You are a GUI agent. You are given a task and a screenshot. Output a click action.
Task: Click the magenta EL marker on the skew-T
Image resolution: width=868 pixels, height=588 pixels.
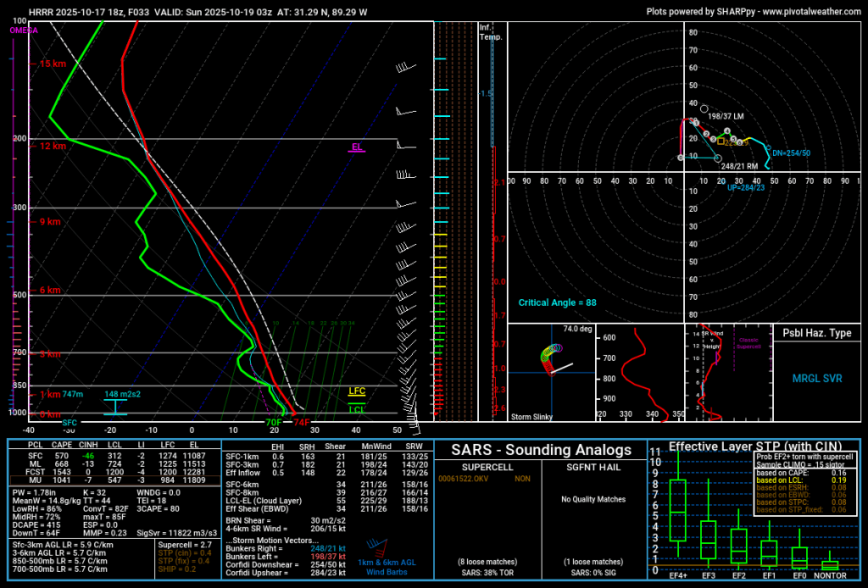pos(357,147)
